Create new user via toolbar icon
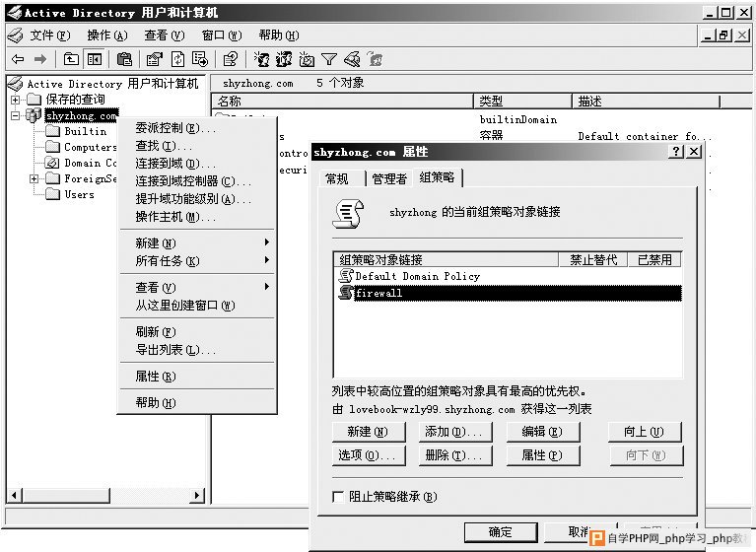 coord(262,59)
